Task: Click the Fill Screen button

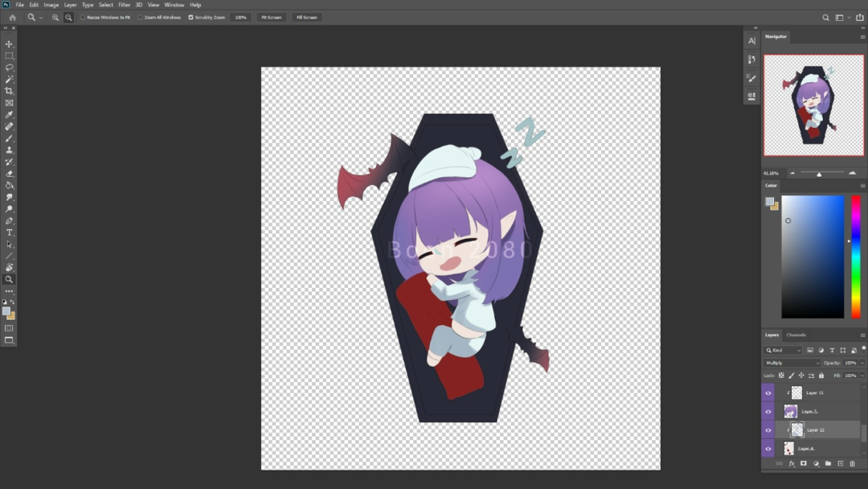Action: point(306,17)
